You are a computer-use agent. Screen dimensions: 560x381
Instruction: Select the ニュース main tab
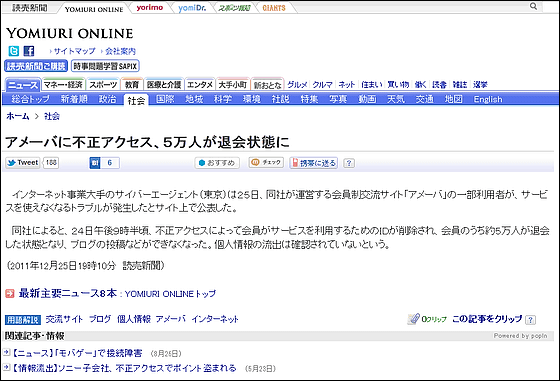pyautogui.click(x=22, y=85)
